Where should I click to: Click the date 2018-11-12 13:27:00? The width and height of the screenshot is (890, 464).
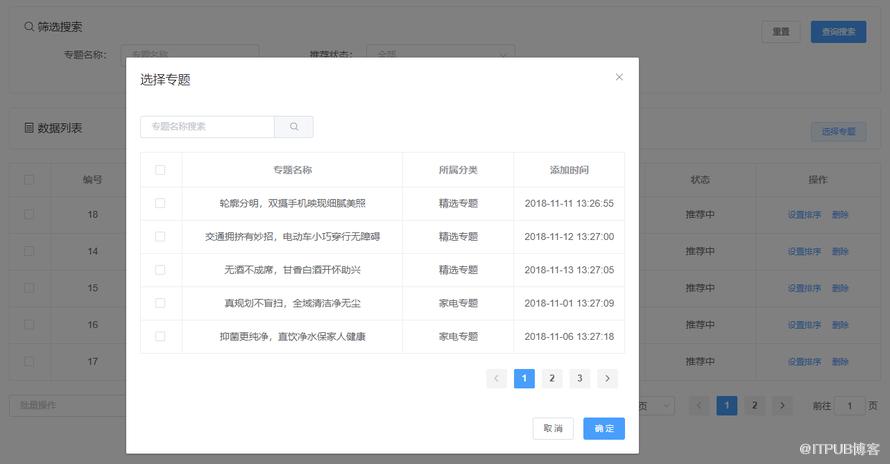pos(569,236)
